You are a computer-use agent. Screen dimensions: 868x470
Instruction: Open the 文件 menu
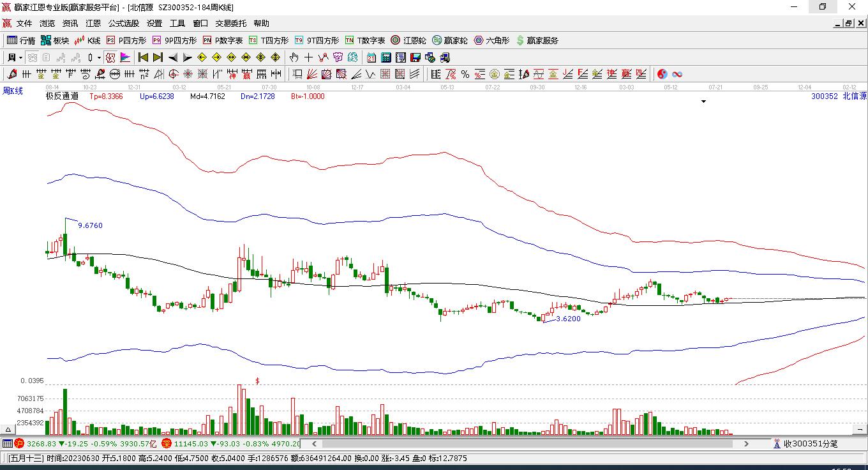click(x=24, y=24)
